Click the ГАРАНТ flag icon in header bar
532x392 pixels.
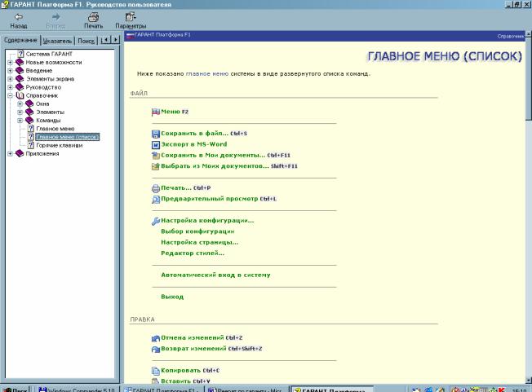point(131,36)
